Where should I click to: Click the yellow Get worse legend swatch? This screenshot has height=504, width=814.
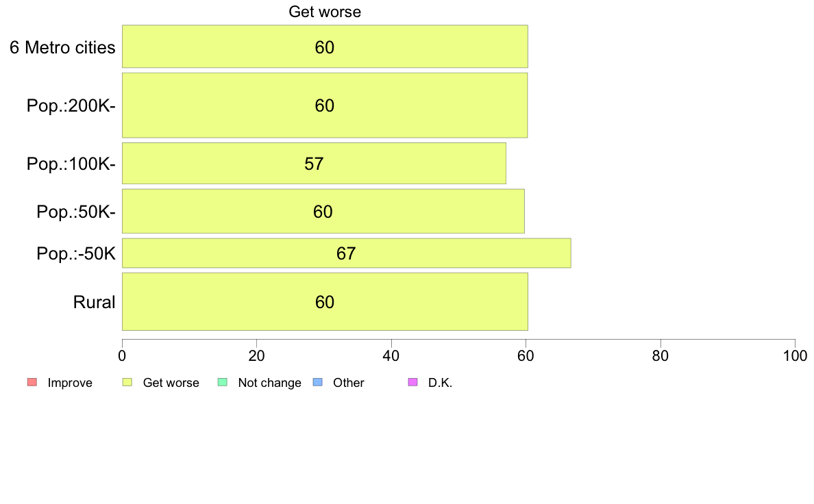pyautogui.click(x=127, y=382)
